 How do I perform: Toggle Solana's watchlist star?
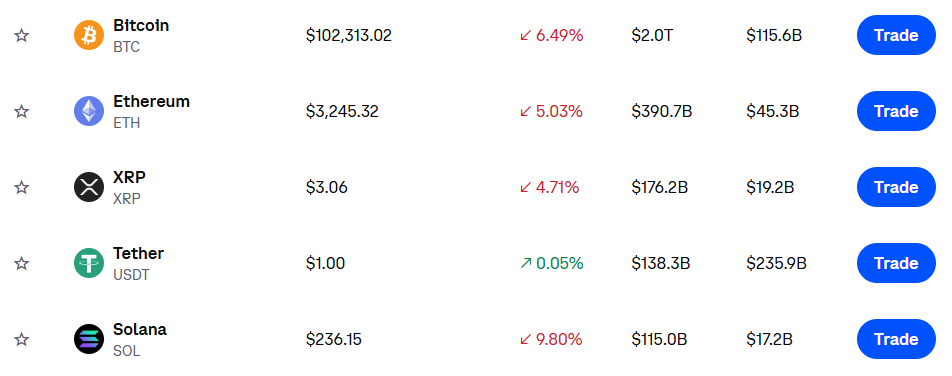point(21,339)
